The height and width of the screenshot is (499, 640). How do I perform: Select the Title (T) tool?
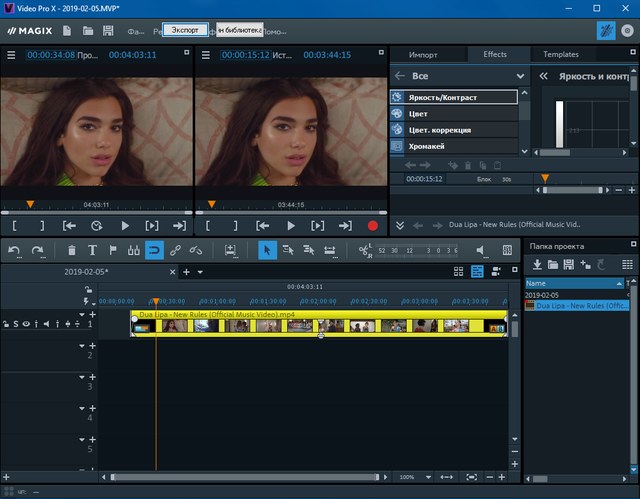(x=92, y=250)
